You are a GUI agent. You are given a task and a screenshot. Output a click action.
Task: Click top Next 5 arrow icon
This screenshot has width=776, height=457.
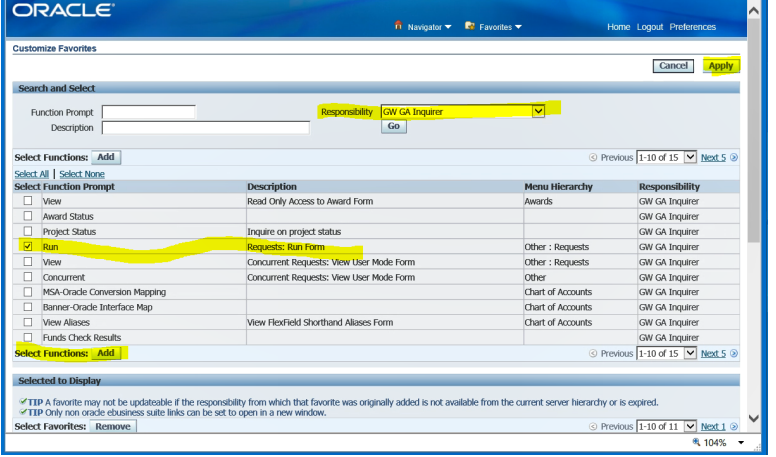[734, 157]
